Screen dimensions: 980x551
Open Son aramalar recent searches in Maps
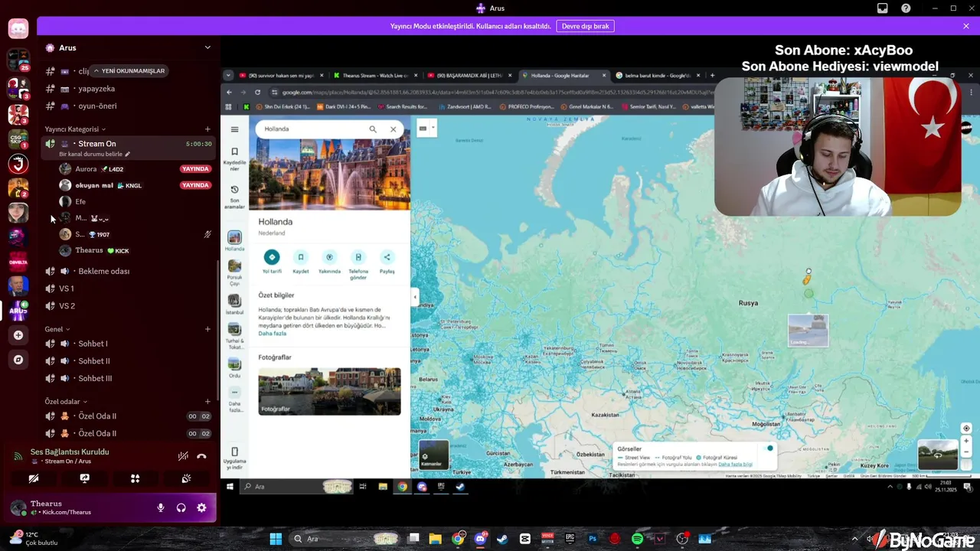click(x=234, y=196)
